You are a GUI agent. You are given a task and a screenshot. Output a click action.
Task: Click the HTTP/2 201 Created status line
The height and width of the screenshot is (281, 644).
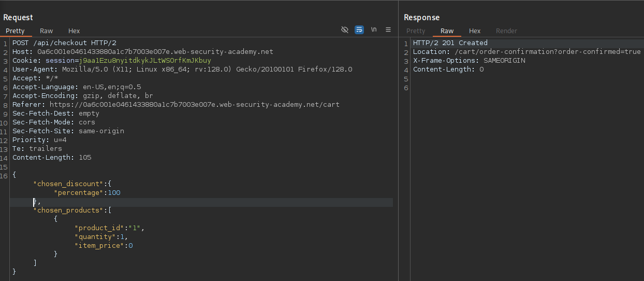click(450, 43)
